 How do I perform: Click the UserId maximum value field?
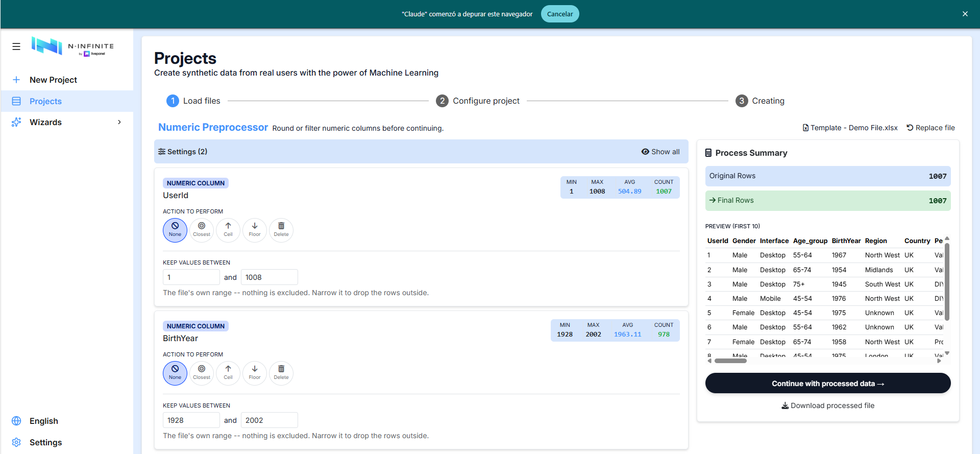pos(269,277)
